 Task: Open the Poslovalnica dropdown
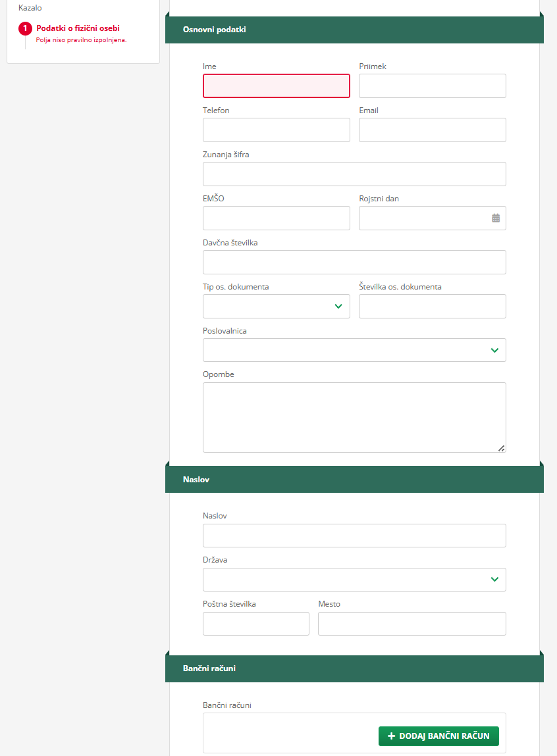(x=494, y=351)
